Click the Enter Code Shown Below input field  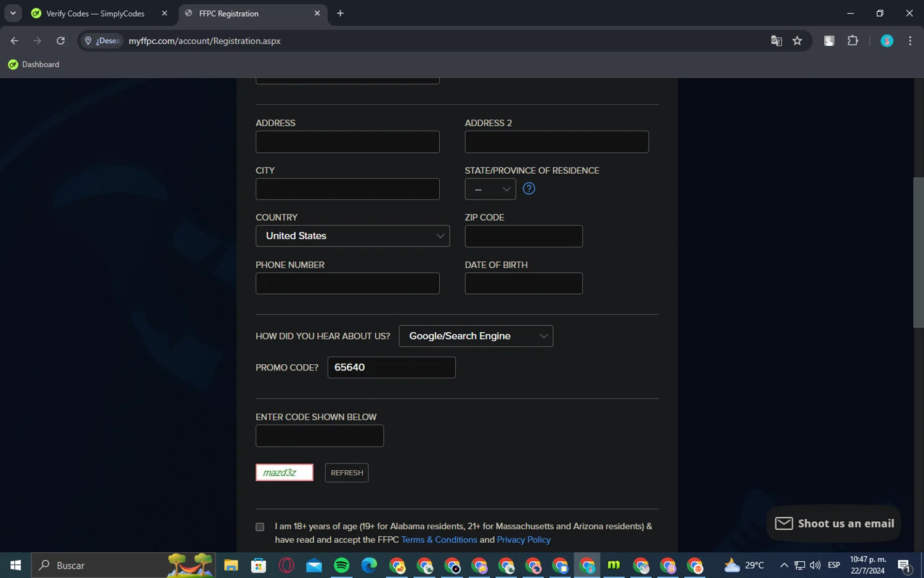click(x=320, y=436)
